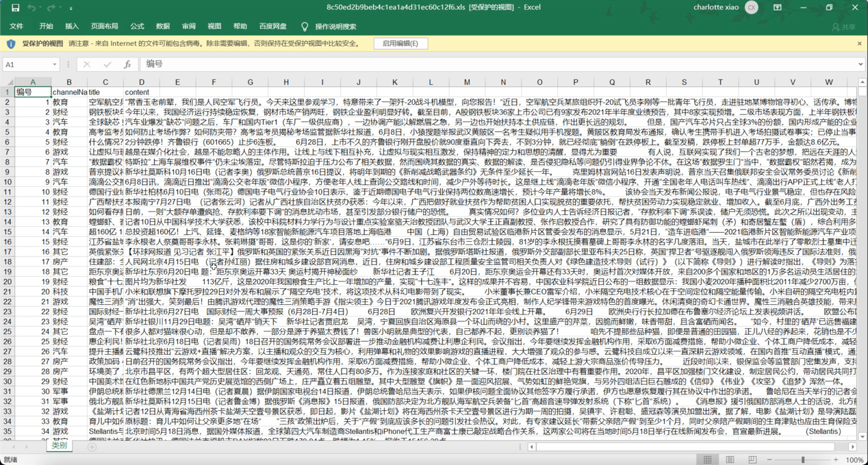
Task: Click the content header cell
Action: point(141,92)
